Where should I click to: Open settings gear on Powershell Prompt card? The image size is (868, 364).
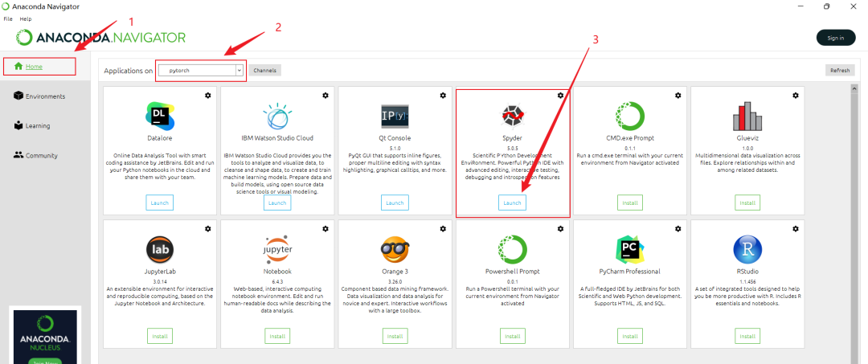[x=560, y=228]
